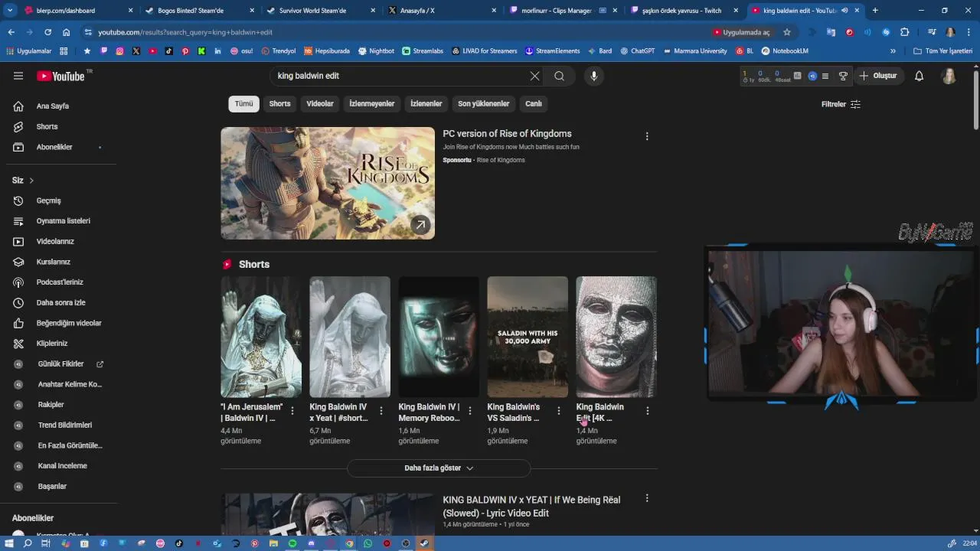The height and width of the screenshot is (551, 980).
Task: Open the Filtreler search filters
Action: click(x=841, y=104)
